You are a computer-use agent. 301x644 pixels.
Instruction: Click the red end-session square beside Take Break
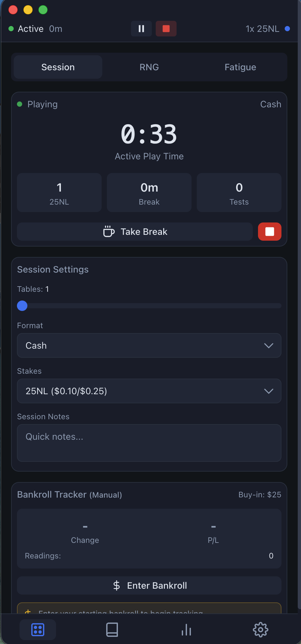[x=269, y=232]
